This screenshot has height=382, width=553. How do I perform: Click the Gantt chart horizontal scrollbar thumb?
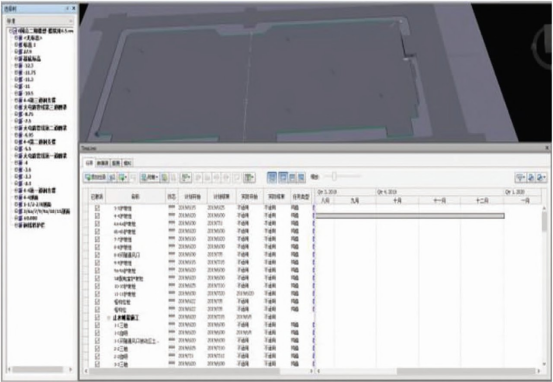(x=466, y=371)
